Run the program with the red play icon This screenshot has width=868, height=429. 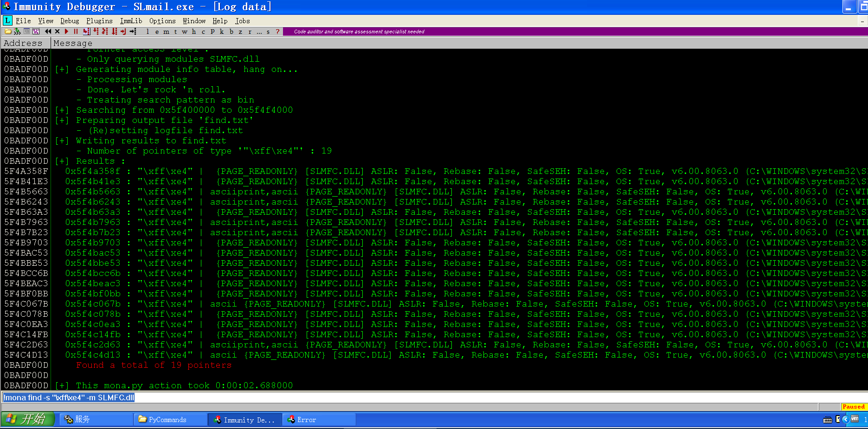(66, 32)
